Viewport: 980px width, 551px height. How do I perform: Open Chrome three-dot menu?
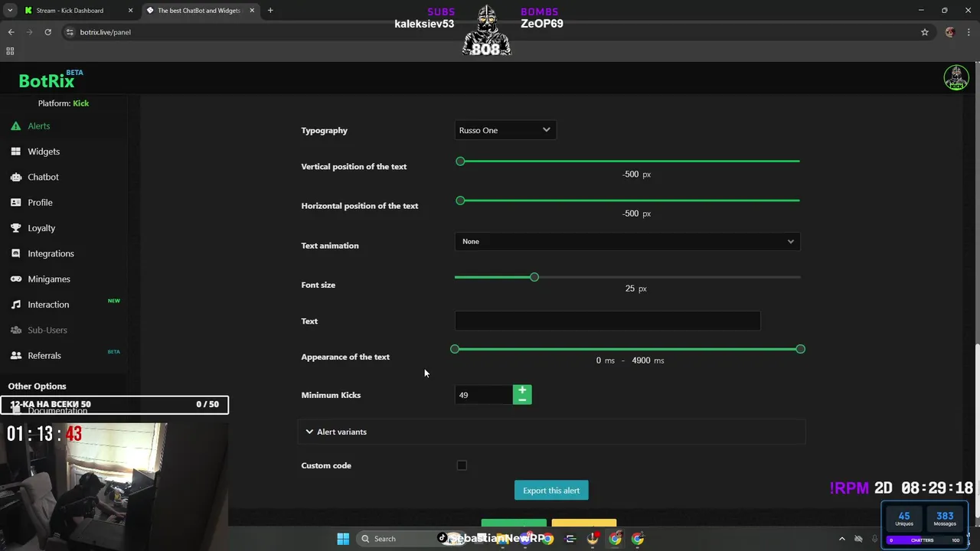point(969,32)
